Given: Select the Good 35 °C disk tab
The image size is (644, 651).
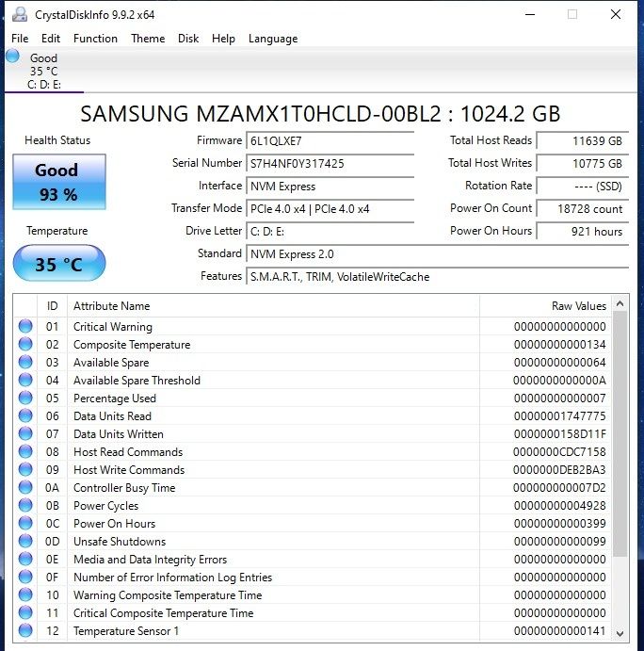Looking at the screenshot, I should click(43, 71).
